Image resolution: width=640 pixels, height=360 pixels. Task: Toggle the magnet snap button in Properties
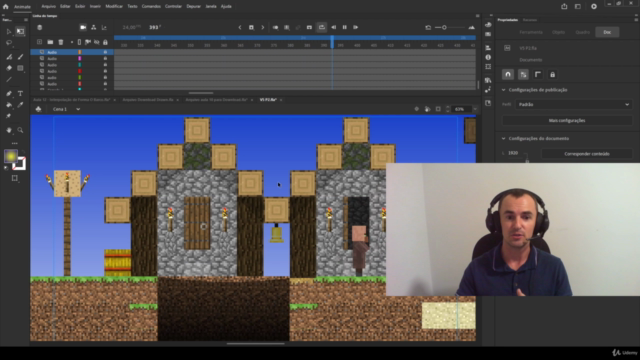pyautogui.click(x=508, y=74)
